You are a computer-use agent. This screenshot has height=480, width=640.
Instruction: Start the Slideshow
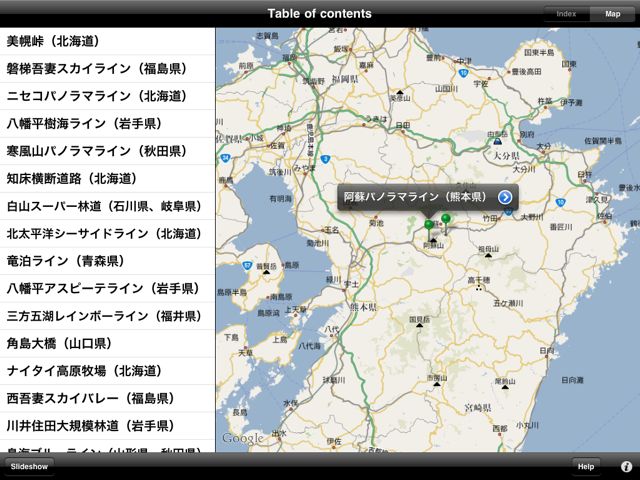[x=29, y=466]
